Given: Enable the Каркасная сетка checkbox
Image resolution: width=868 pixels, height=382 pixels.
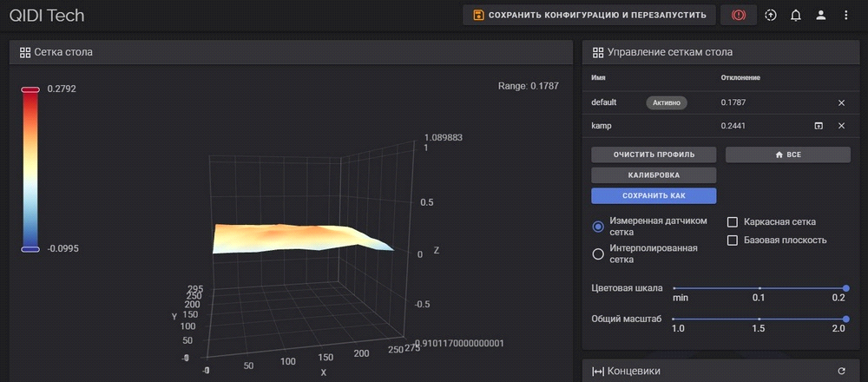Looking at the screenshot, I should [x=732, y=222].
